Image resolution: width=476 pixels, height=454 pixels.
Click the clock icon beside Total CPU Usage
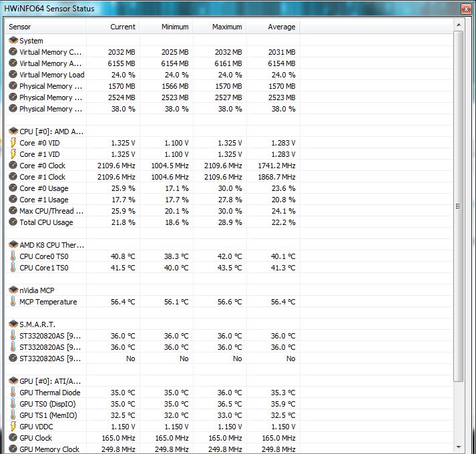point(13,222)
